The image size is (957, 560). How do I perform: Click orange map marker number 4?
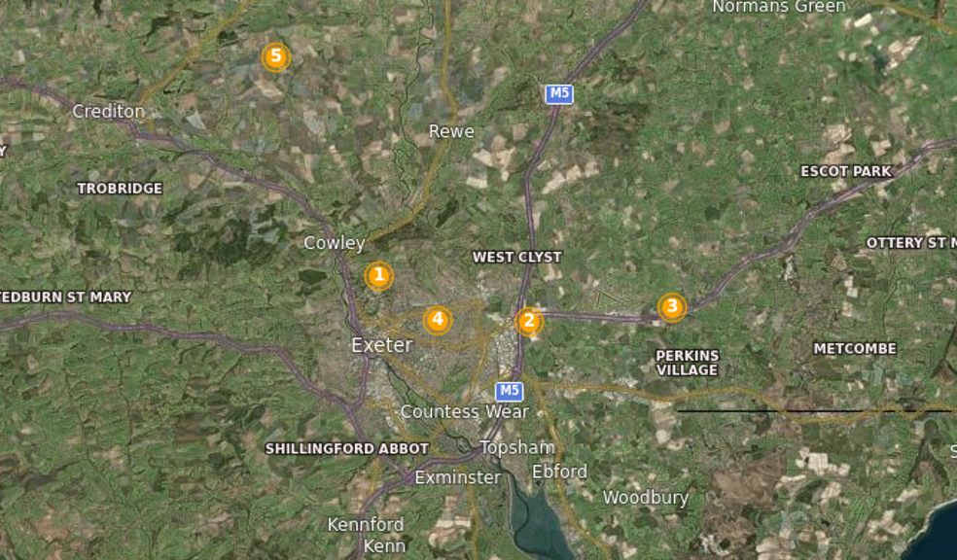pos(438,320)
